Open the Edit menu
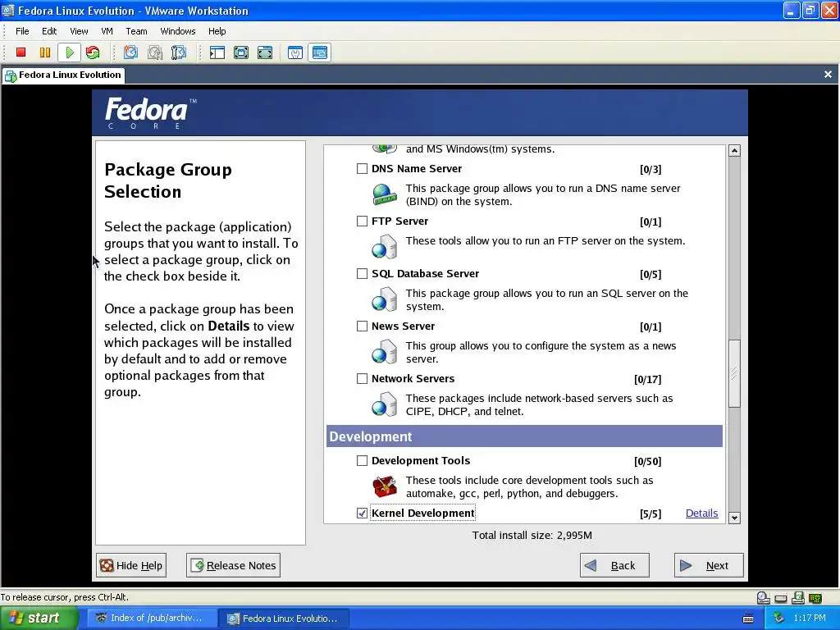 click(49, 31)
